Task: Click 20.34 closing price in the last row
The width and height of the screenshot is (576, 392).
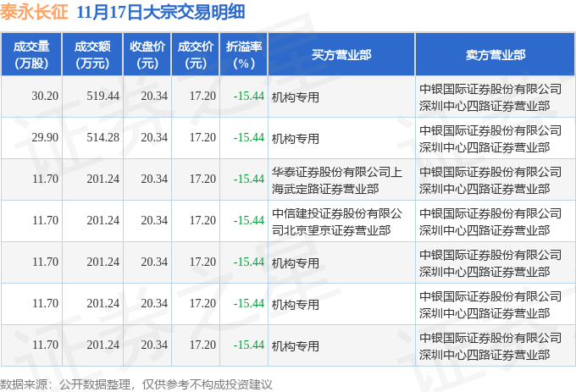Action: [154, 345]
